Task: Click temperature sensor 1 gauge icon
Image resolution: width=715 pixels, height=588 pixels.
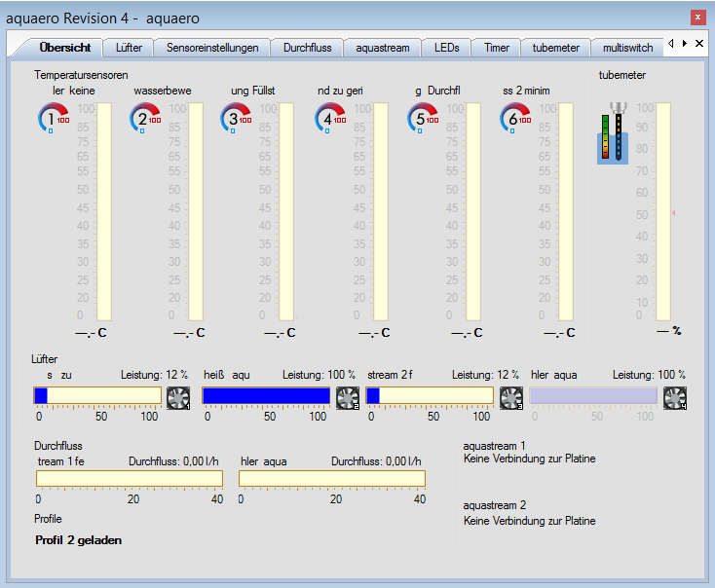Action: 53,119
